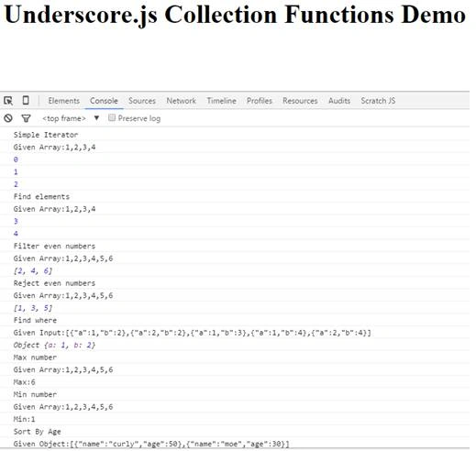Click the 'Sort By Age' log line

tap(38, 432)
